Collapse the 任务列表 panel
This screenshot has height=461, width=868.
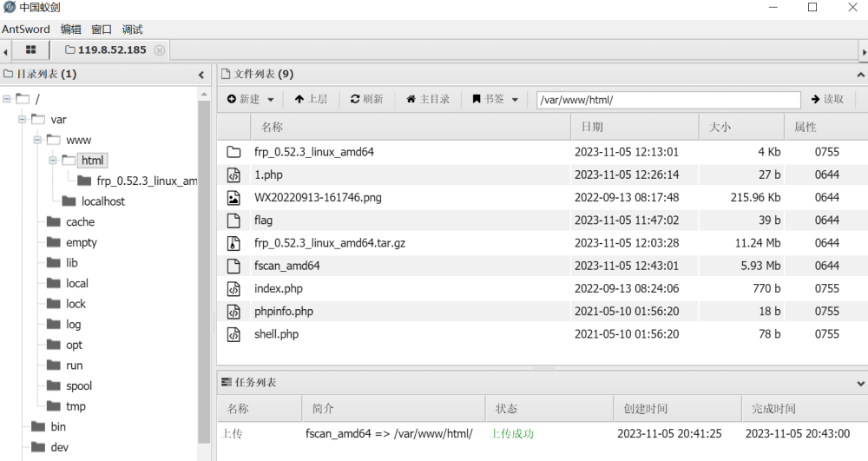point(861,383)
